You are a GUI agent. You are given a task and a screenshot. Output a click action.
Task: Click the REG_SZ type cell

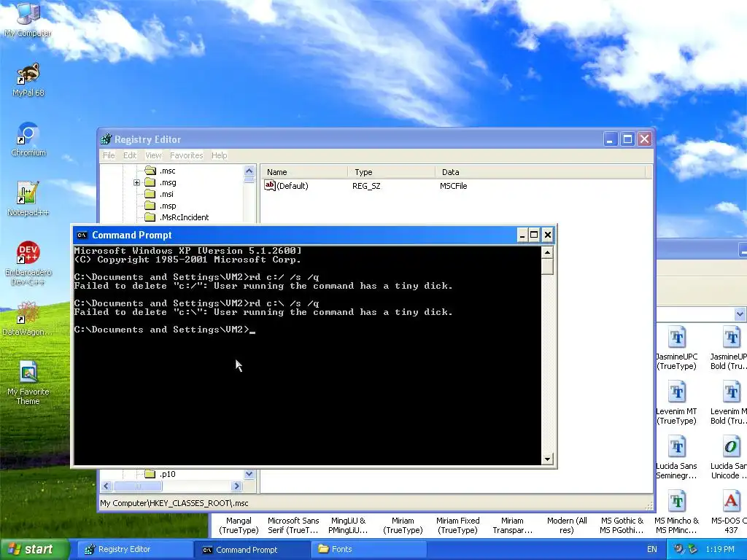coord(366,186)
